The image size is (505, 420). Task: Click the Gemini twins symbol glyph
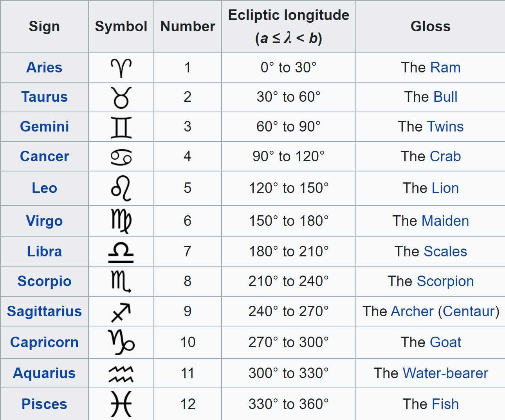pos(121,127)
